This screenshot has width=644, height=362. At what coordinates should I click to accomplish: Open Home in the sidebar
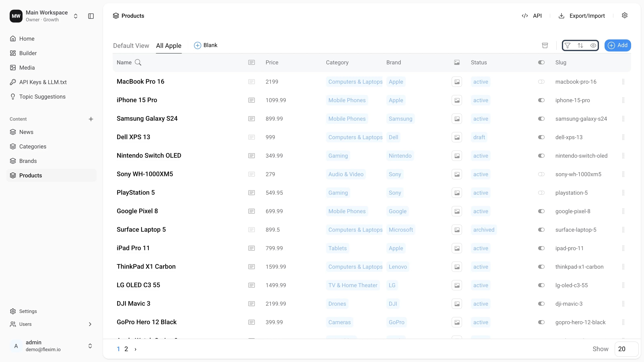pos(52,39)
